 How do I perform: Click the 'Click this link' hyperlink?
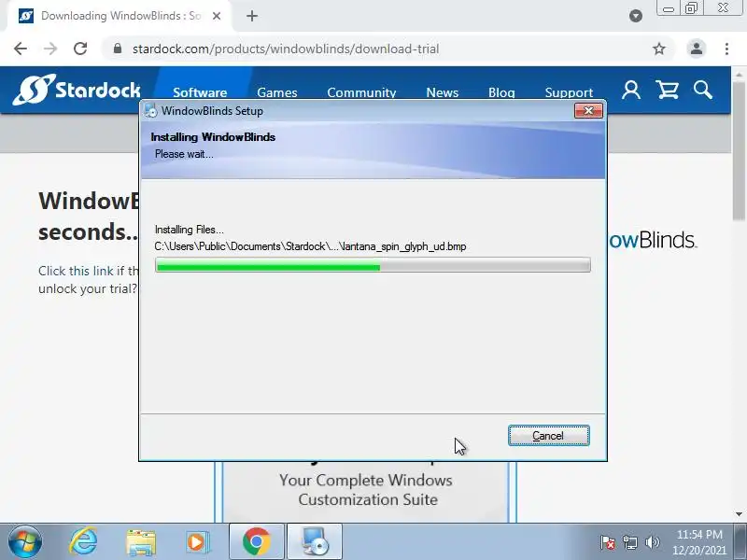pos(76,271)
